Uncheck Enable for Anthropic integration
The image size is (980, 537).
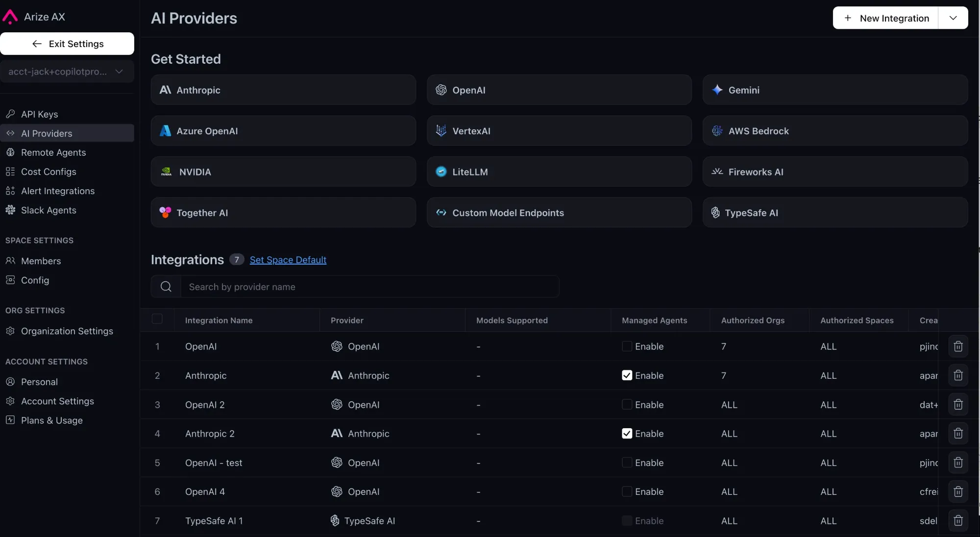coord(627,375)
